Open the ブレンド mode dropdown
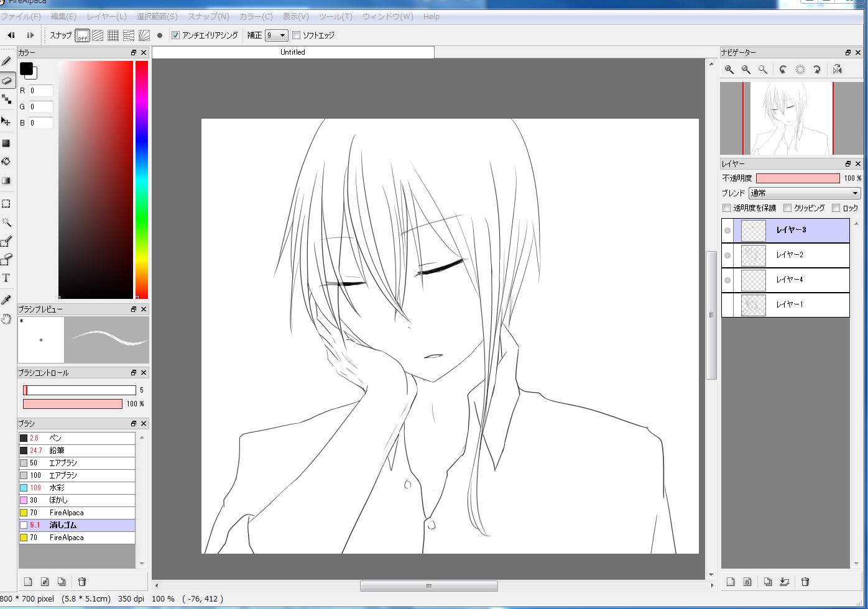Screen dimensions: 868x609 click(x=804, y=193)
